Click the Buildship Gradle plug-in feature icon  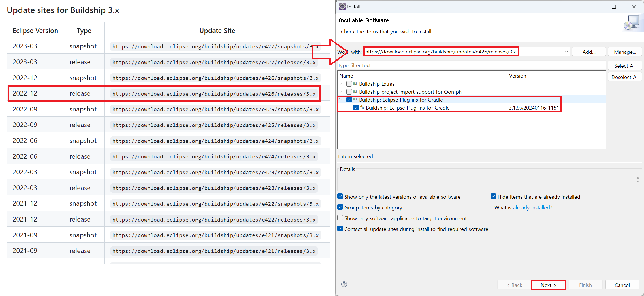(x=362, y=108)
